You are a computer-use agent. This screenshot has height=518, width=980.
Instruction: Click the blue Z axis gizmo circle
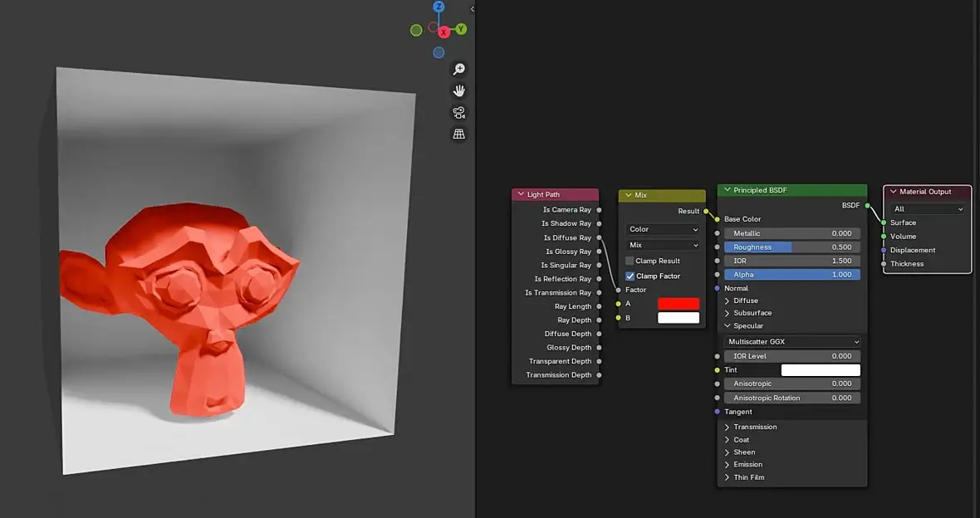[439, 7]
